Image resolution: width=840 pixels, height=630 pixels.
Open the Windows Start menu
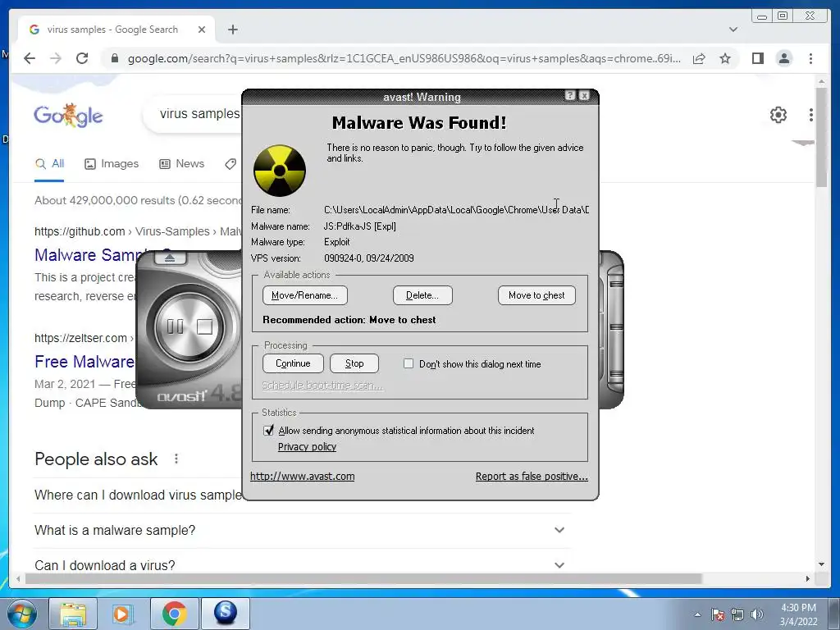tap(22, 614)
